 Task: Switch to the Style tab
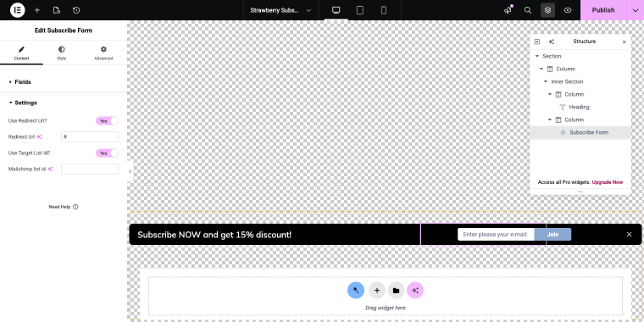62,53
